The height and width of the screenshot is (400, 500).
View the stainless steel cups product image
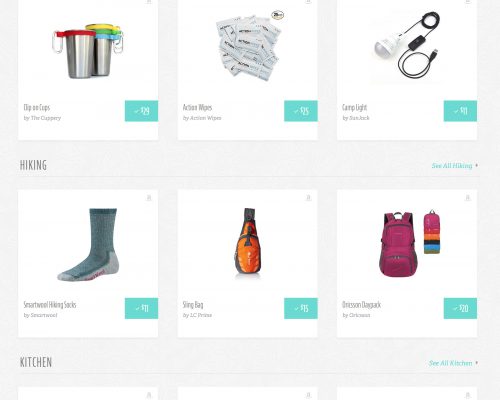click(x=88, y=51)
